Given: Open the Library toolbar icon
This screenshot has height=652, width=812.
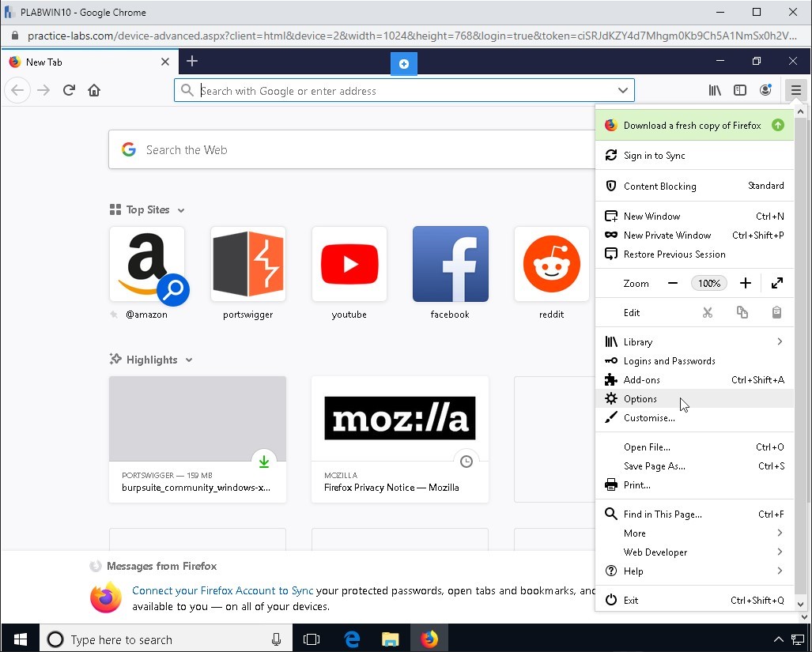Looking at the screenshot, I should click(x=715, y=90).
